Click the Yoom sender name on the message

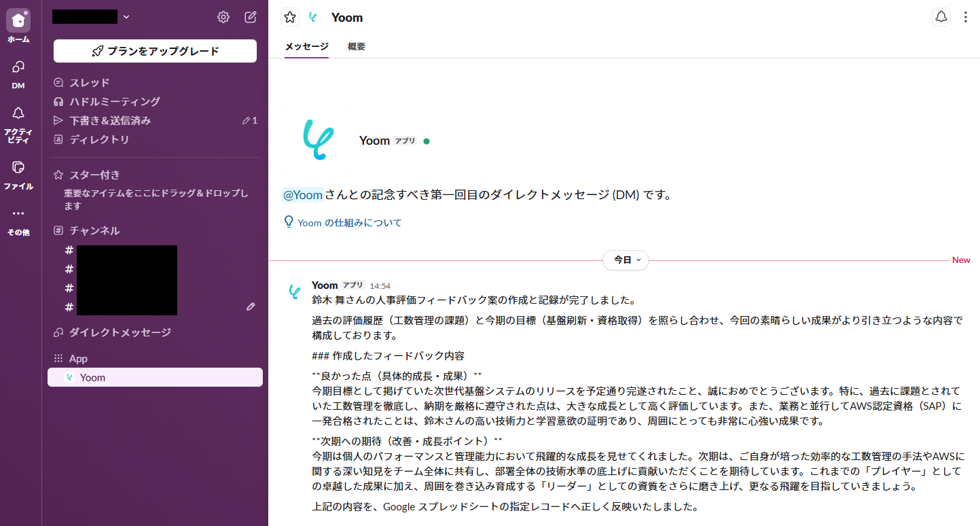(325, 285)
